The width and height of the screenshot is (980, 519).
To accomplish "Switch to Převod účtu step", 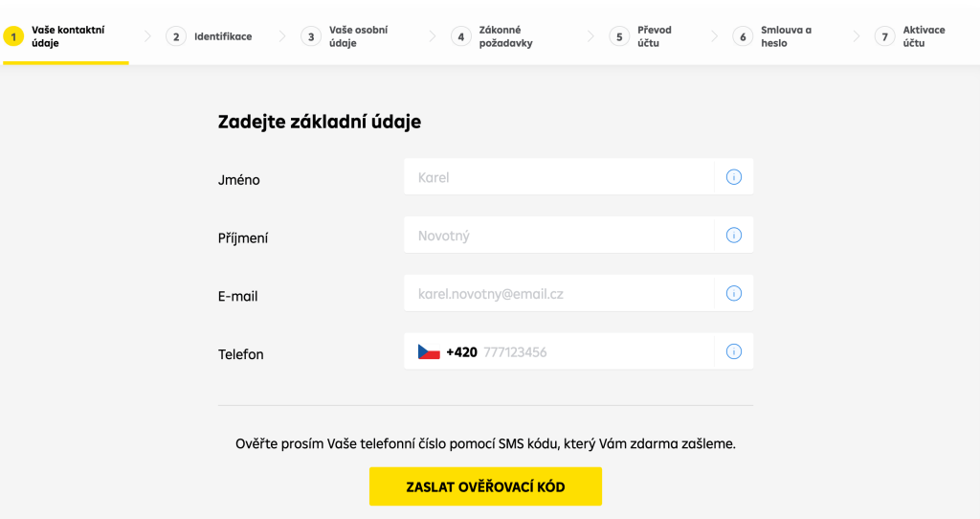I will (x=655, y=36).
